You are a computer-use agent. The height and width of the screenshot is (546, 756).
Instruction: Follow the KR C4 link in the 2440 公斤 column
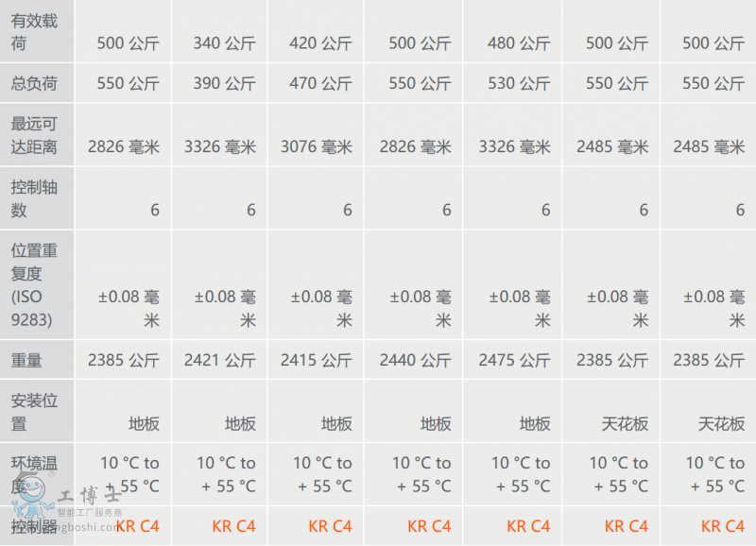point(429,526)
